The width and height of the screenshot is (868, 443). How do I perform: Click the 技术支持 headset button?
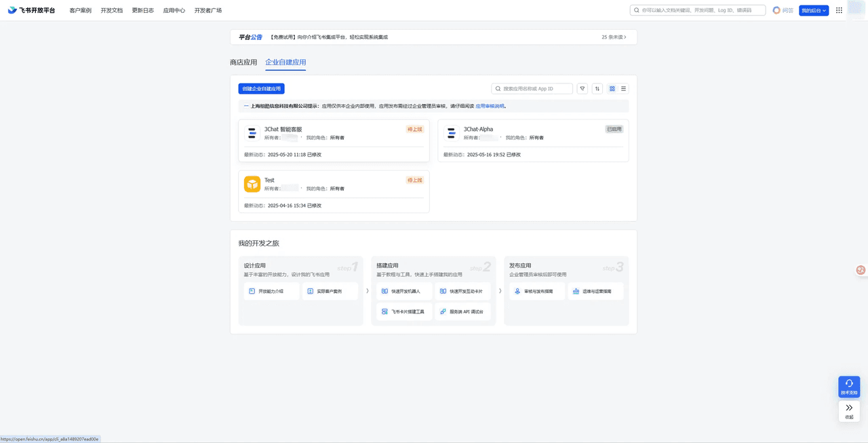pos(849,387)
